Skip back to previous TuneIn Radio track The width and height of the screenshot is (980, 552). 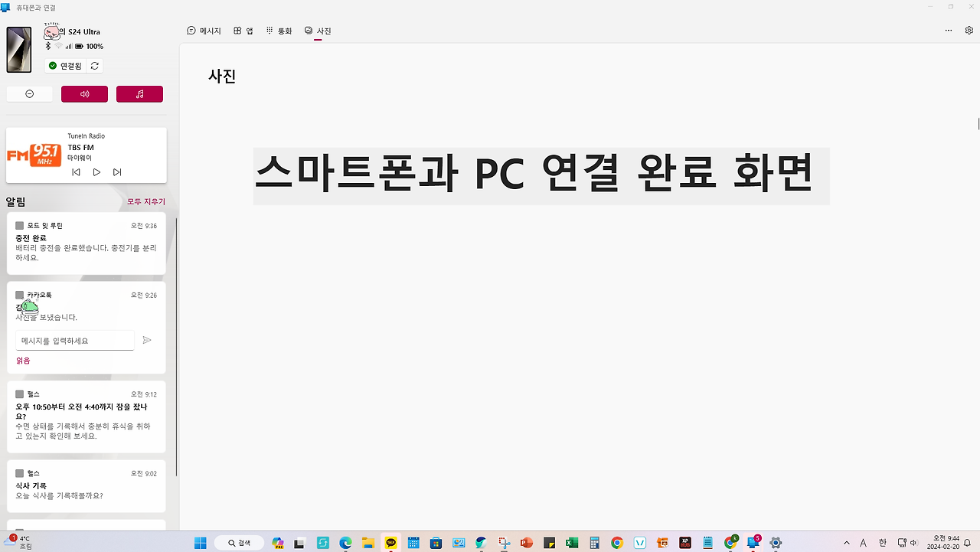(75, 171)
